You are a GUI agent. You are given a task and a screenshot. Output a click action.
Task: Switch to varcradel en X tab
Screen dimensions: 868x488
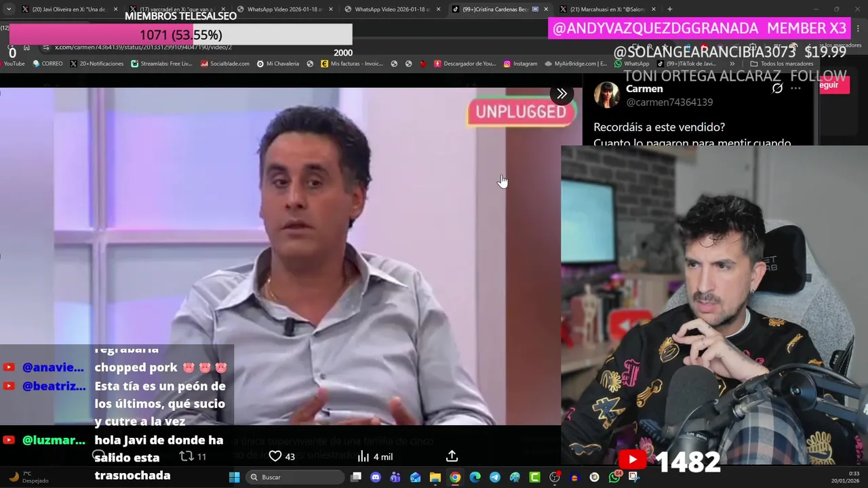click(176, 9)
